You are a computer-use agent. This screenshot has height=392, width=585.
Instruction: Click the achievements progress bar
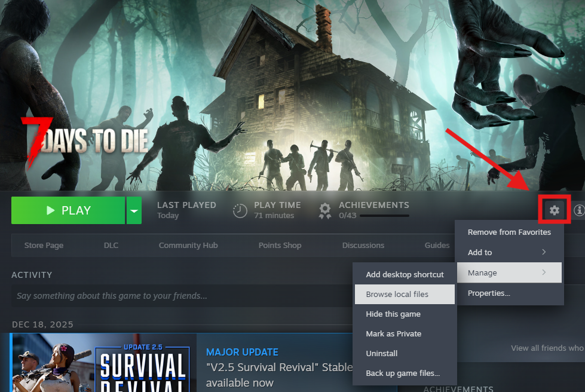tap(384, 216)
